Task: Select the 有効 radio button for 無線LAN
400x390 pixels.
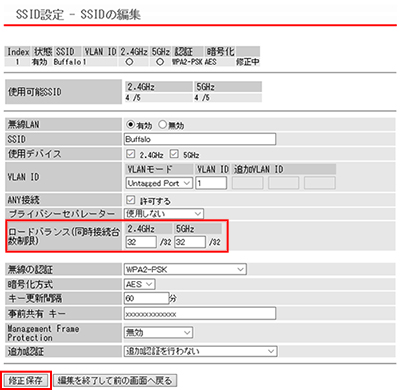Action: (x=130, y=125)
